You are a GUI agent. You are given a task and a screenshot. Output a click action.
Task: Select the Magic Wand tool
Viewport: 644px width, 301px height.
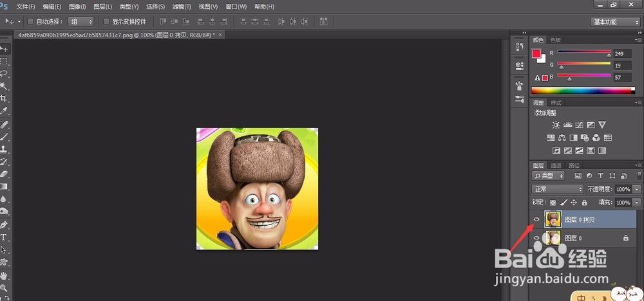click(4, 86)
